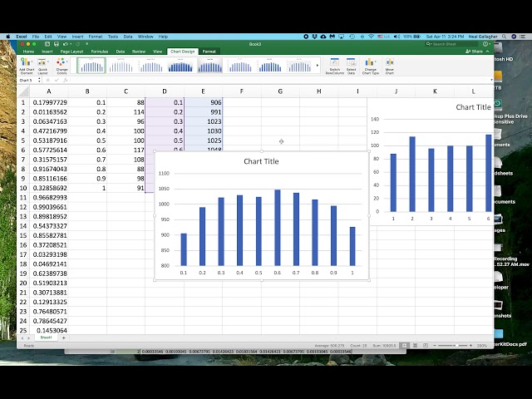Screen dimensions: 532x399
Task: Click the Undo arrow icon
Action: [65, 44]
